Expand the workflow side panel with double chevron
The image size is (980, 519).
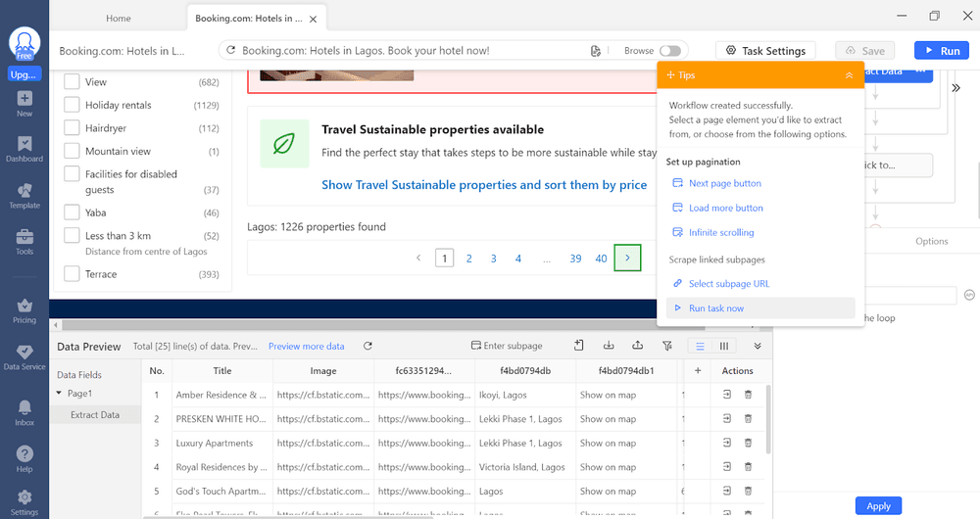(x=955, y=88)
